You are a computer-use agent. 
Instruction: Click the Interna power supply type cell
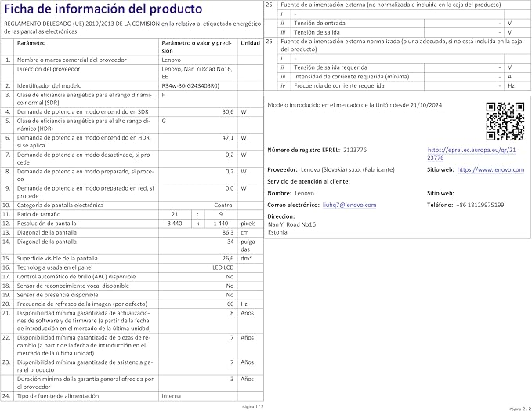171,396
